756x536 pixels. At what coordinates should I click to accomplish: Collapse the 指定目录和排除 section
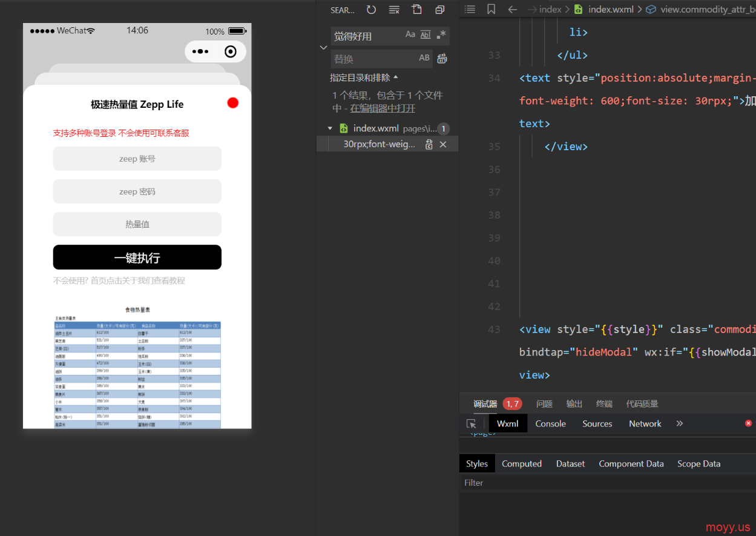364,78
